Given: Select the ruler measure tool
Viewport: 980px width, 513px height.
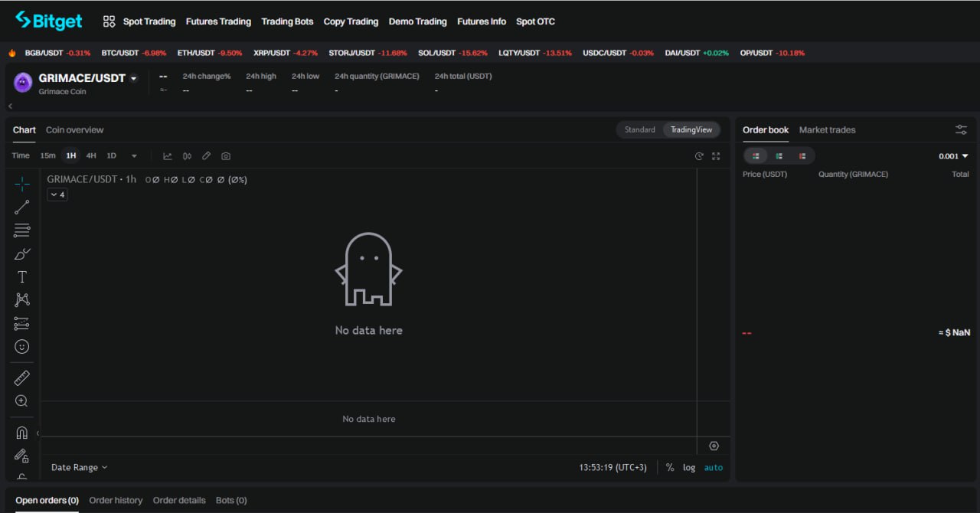Looking at the screenshot, I should coord(22,377).
